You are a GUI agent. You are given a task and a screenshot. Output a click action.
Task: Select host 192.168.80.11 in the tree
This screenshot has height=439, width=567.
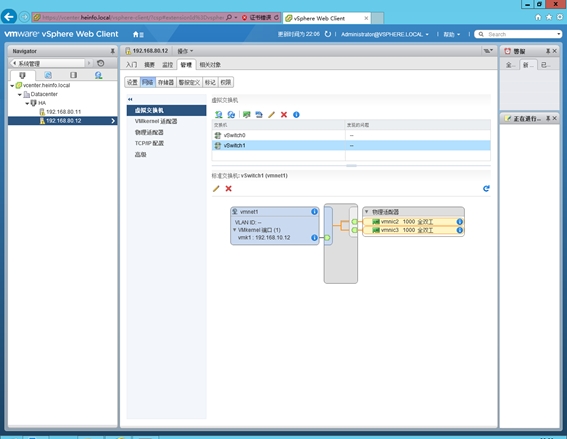click(x=63, y=112)
